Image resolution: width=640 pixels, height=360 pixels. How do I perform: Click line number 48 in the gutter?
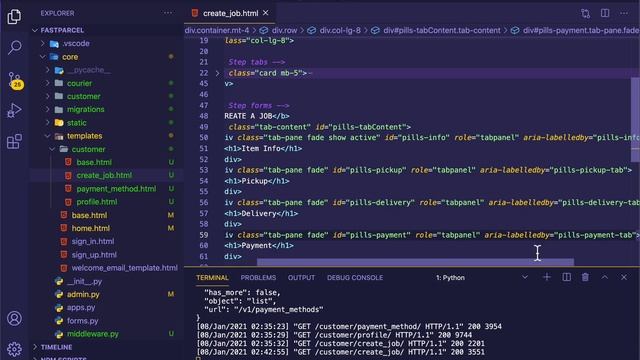tap(204, 116)
